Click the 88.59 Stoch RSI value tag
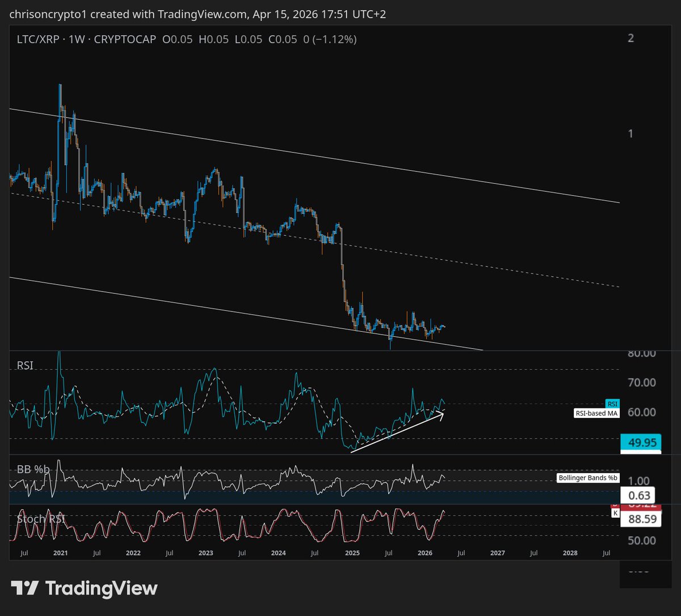 (641, 519)
